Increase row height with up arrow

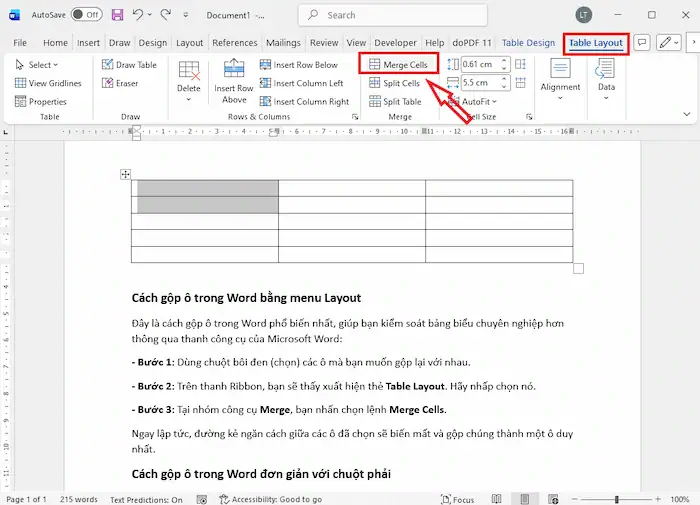[x=504, y=61]
